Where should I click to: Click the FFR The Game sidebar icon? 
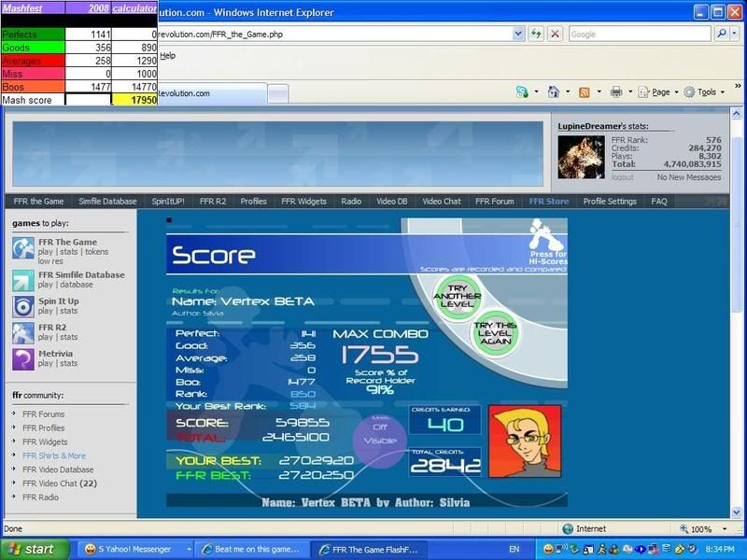(23, 247)
